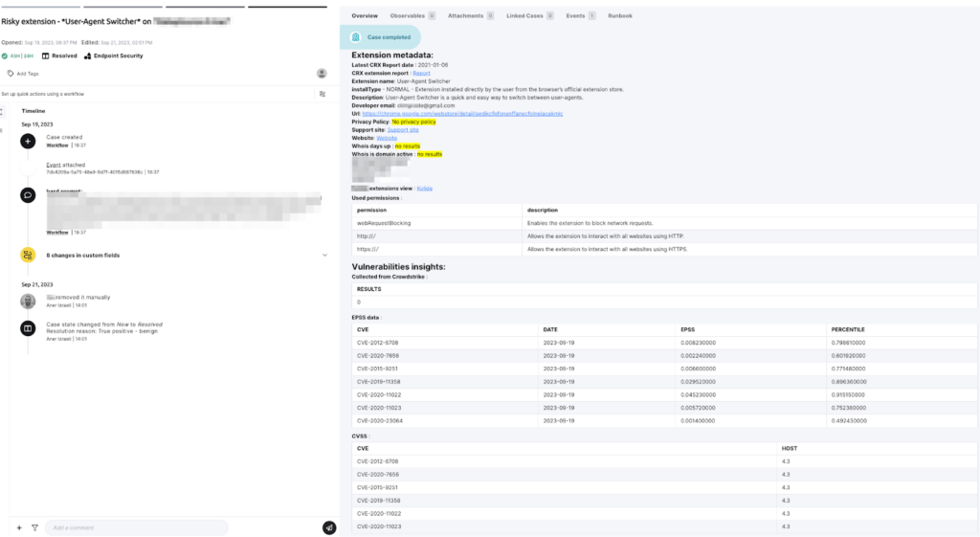
Task: Open the CRX extension Report link
Action: (421, 73)
